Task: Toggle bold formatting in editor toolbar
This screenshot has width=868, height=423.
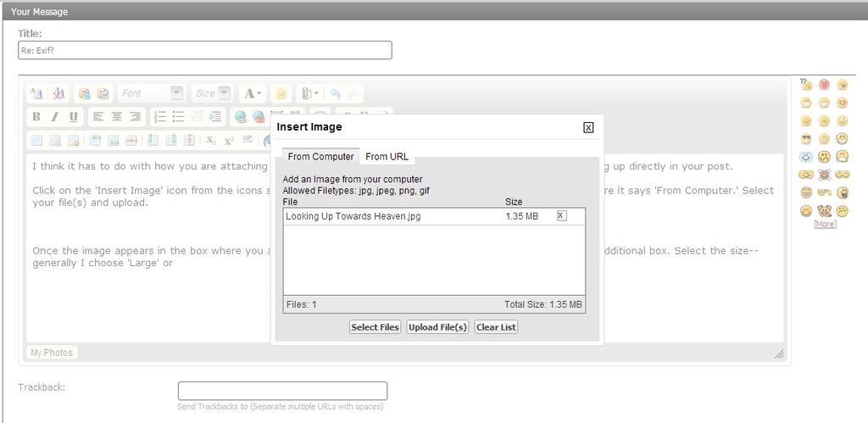Action: (x=36, y=117)
